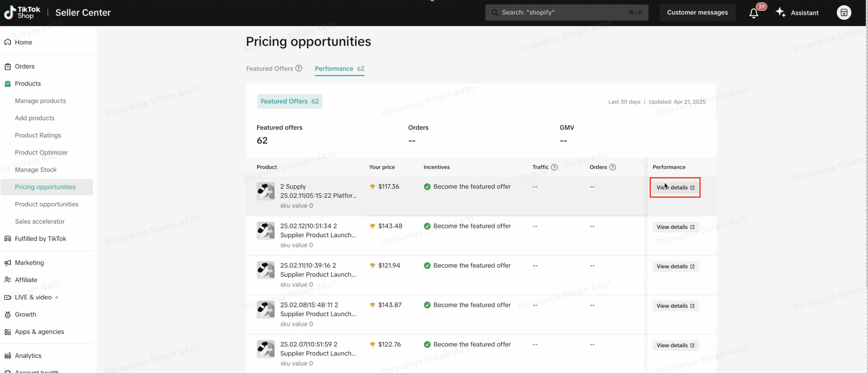Collapse the Products sidebar section
The height and width of the screenshot is (373, 868).
pos(28,84)
